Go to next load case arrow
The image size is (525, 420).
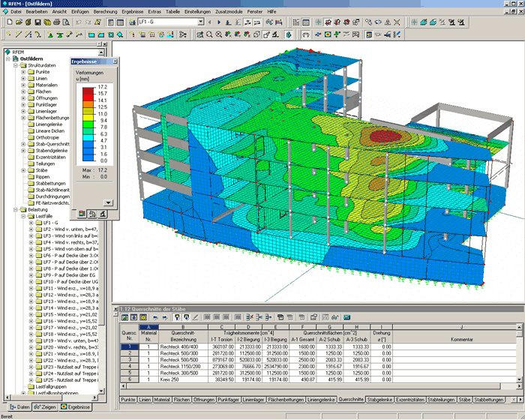[219, 22]
